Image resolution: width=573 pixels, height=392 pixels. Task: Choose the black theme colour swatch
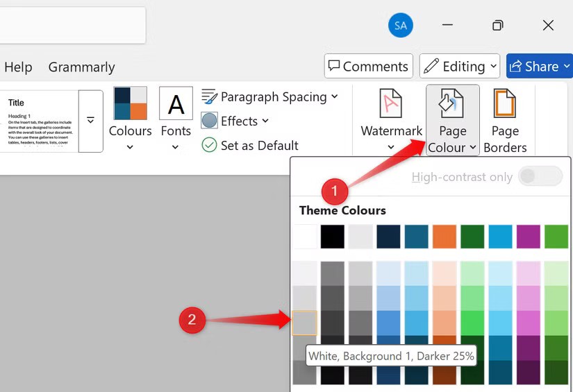coord(333,237)
